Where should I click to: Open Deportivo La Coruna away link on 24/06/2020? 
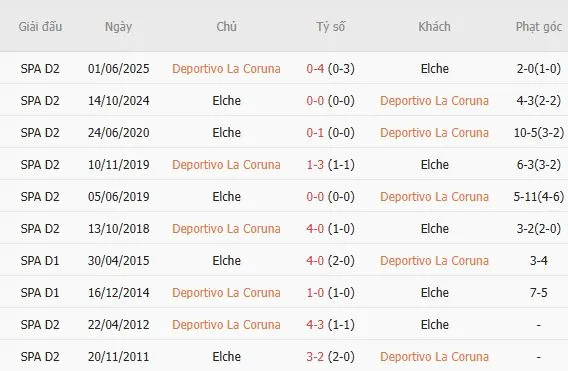pyautogui.click(x=434, y=133)
